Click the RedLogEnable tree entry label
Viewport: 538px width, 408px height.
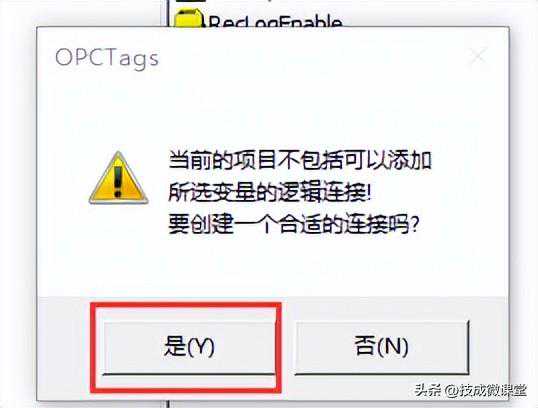click(275, 21)
